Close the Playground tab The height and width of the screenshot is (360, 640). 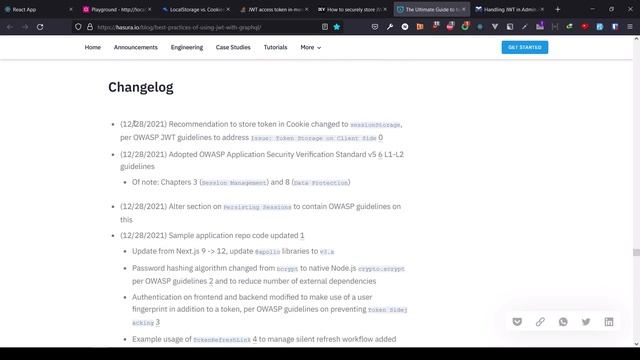tap(149, 9)
